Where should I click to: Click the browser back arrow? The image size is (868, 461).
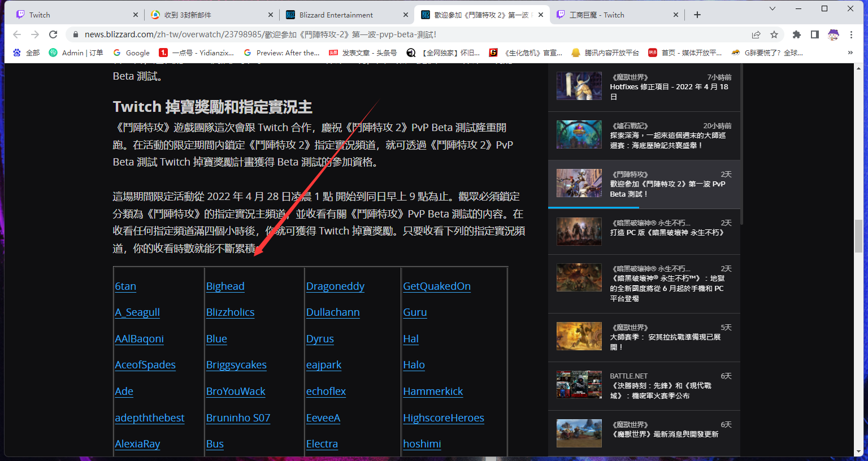[17, 34]
